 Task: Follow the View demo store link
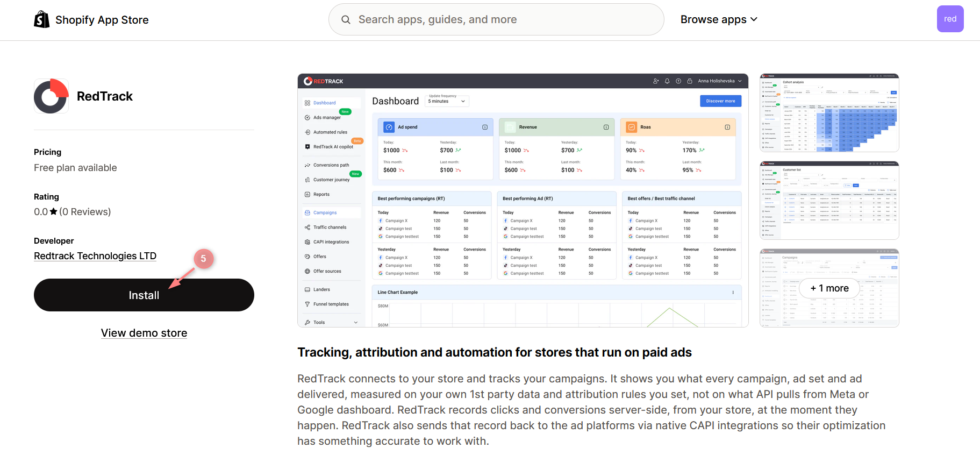[x=144, y=333]
